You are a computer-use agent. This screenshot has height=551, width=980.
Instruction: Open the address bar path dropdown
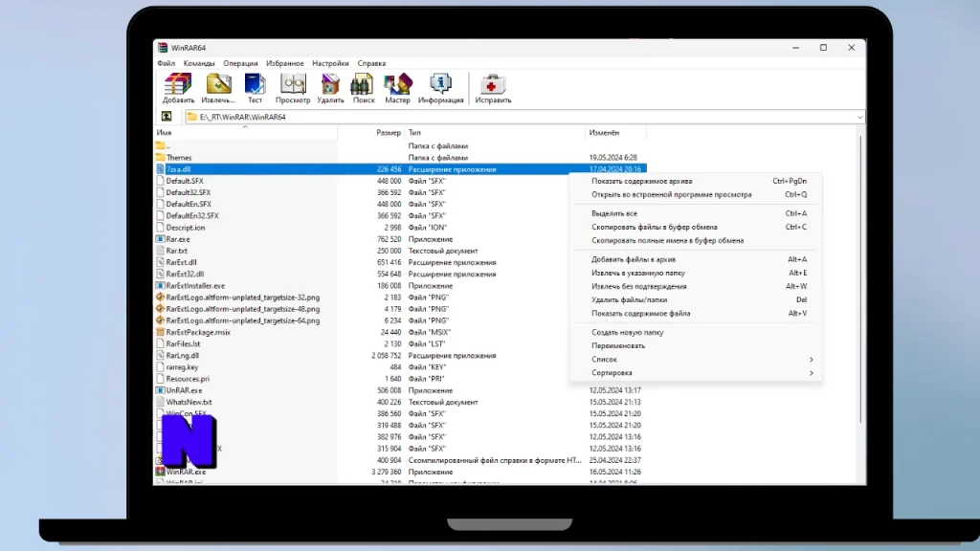(859, 117)
